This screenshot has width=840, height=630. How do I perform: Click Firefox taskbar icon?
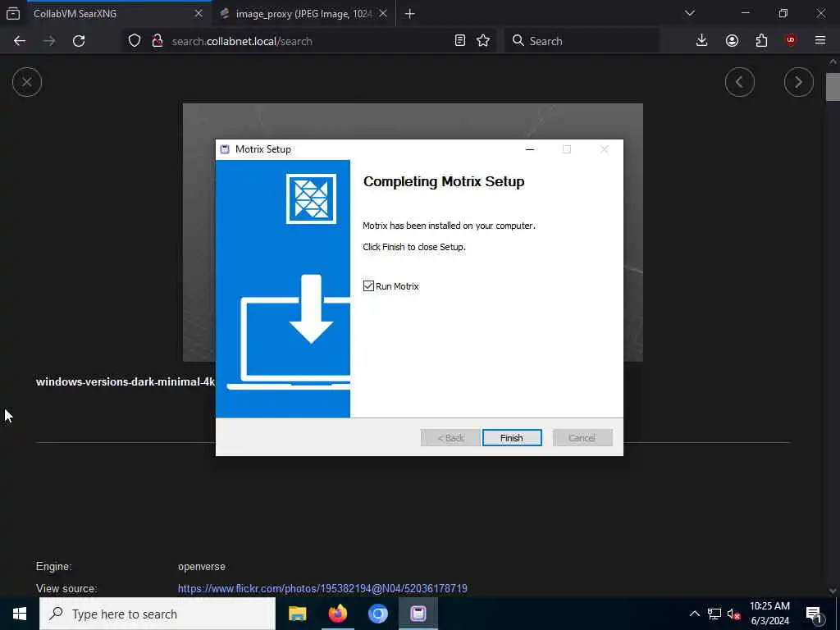(x=337, y=614)
